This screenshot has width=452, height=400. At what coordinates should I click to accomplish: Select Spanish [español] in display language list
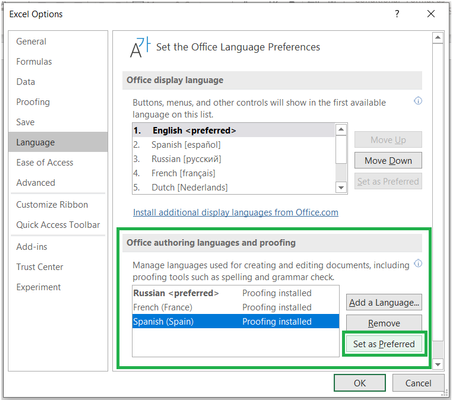click(x=234, y=145)
